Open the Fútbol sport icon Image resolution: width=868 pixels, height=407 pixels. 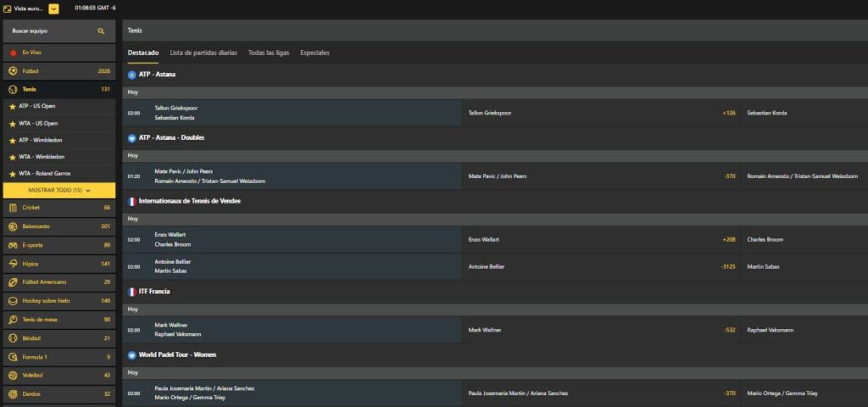13,71
